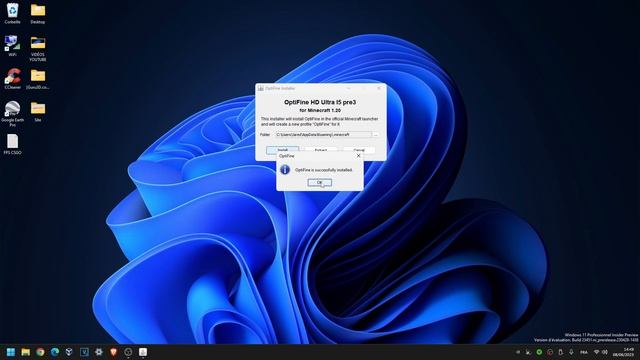This screenshot has width=640, height=360.
Task: Select the Desktop folder icon
Action: (x=38, y=13)
